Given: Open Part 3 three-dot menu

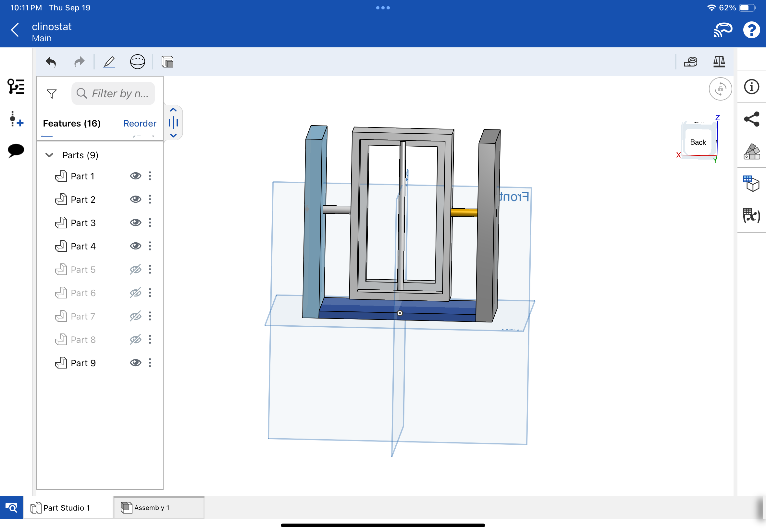Looking at the screenshot, I should click(x=150, y=223).
